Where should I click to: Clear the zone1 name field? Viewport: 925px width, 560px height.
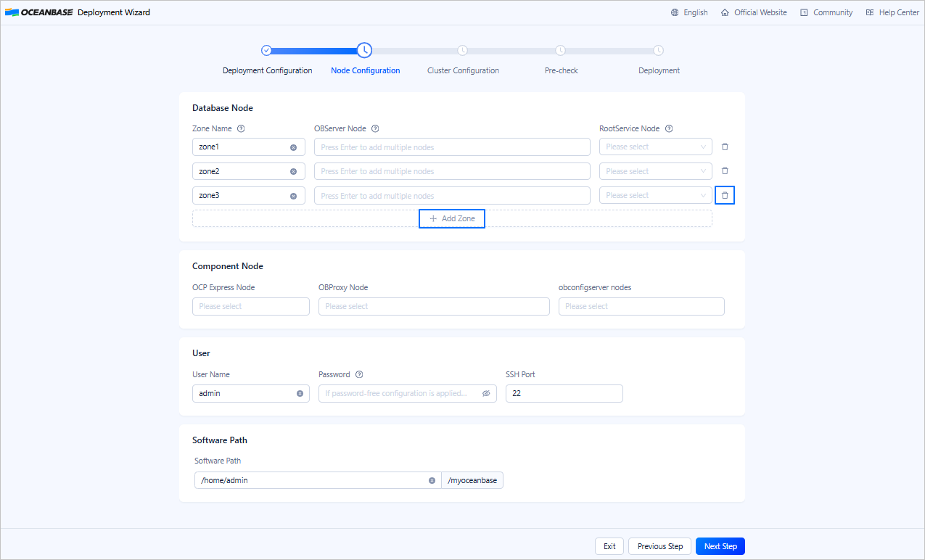pyautogui.click(x=293, y=147)
